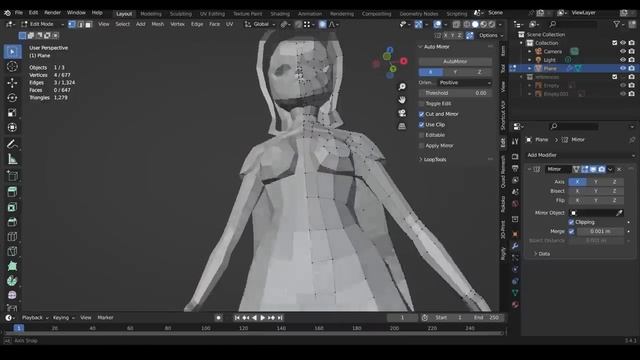Toggle the Merge checkbox in Mirror modifier
Image resolution: width=640 pixels, height=360 pixels.
(571, 231)
